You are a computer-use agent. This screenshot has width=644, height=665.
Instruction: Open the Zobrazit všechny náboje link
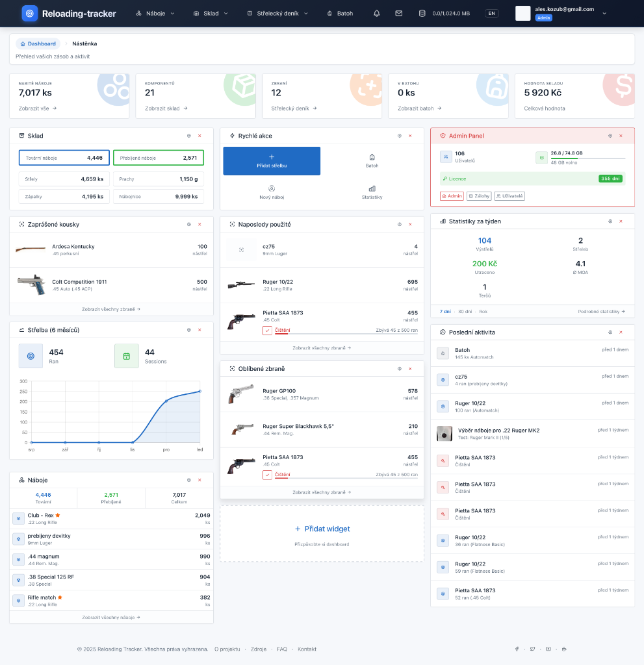pyautogui.click(x=110, y=617)
